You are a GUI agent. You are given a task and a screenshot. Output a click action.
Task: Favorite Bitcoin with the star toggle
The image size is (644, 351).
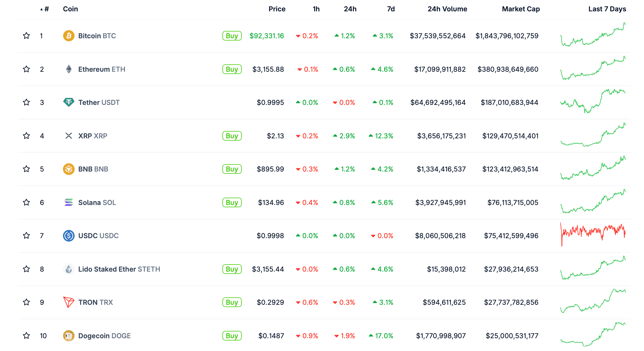pos(26,36)
